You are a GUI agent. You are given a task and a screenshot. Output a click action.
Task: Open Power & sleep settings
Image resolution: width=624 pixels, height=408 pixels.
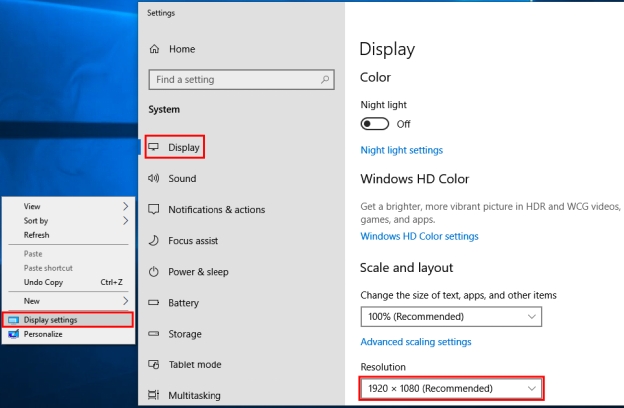click(x=198, y=271)
